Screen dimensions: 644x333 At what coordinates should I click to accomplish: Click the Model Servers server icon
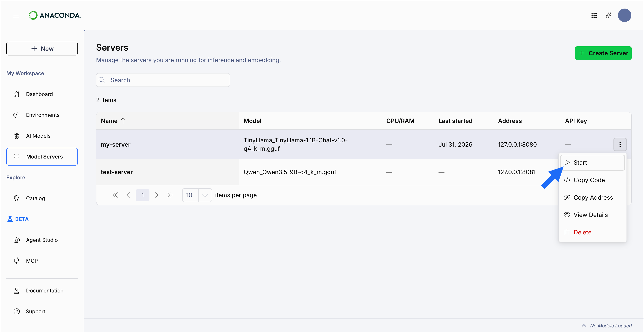[x=17, y=157]
